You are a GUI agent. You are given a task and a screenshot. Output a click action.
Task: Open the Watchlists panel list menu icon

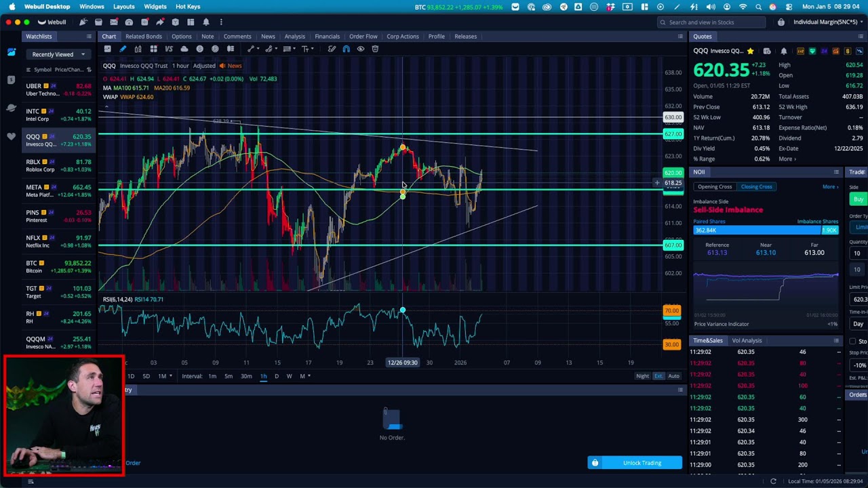point(89,37)
